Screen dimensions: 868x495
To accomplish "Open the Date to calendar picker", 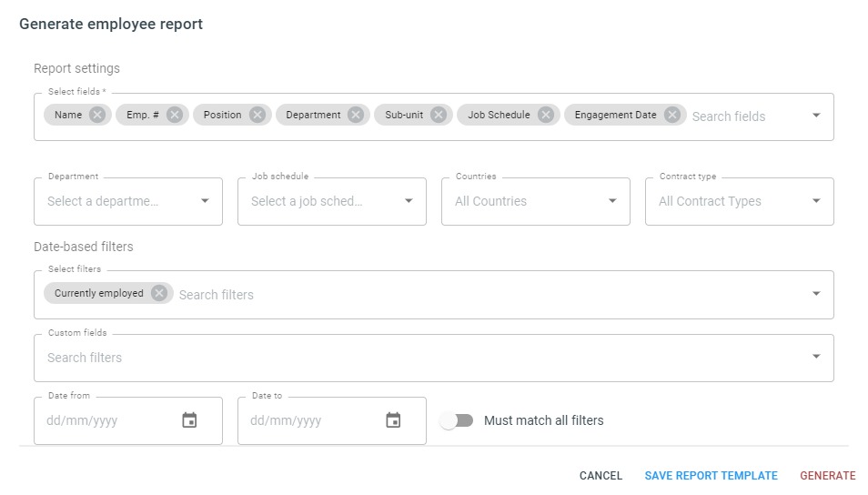I will pos(393,420).
